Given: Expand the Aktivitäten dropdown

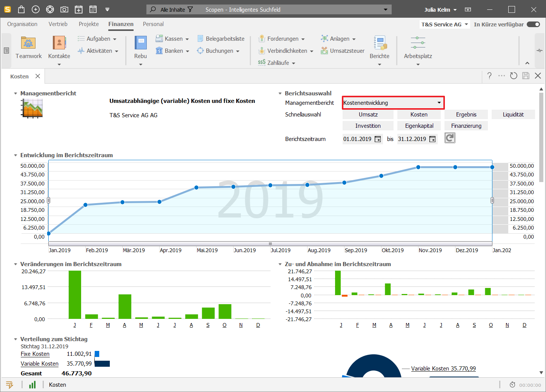Looking at the screenshot, I should tap(117, 51).
